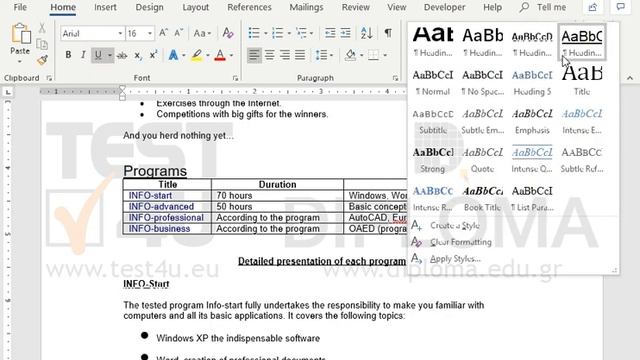Open the Comments speech bubble icon
Image resolution: width=640 pixels, height=360 pixels.
[620, 7]
